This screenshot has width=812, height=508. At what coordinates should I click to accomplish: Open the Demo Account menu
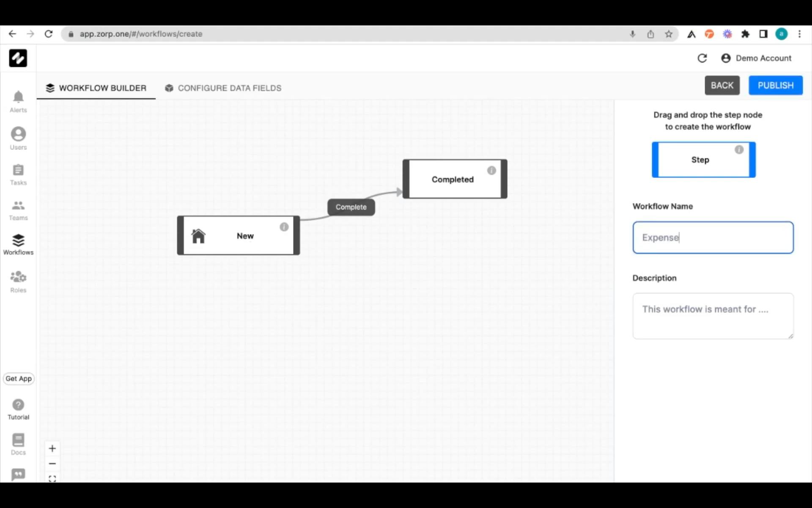[x=756, y=58]
